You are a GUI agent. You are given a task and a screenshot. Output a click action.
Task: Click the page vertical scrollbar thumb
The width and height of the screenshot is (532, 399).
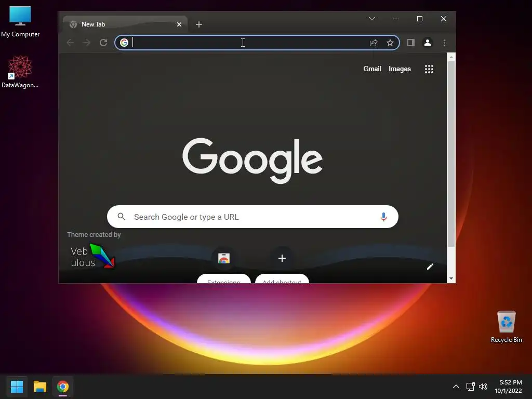coord(451,154)
